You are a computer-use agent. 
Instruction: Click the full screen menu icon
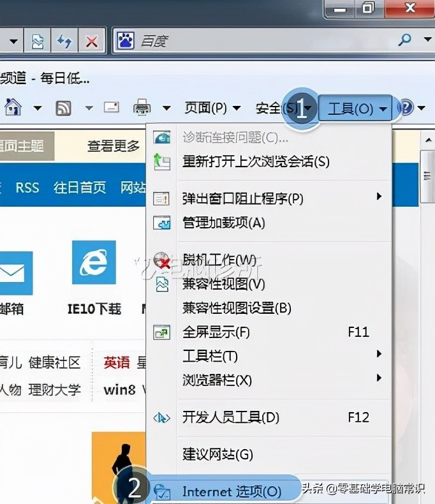coord(161,332)
